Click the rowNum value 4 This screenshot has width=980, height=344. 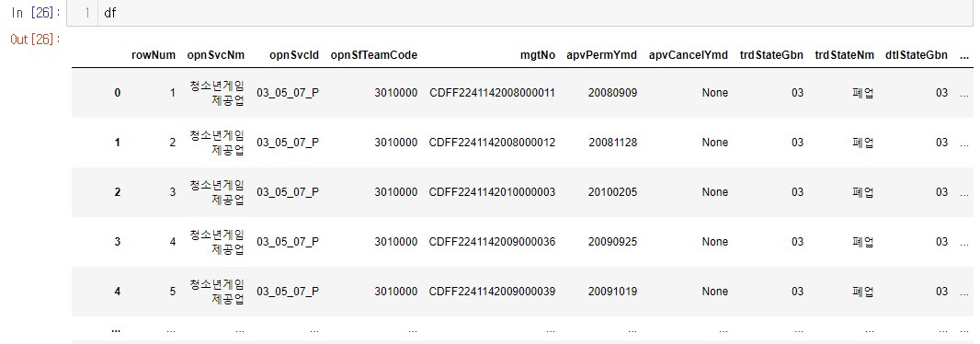173,242
